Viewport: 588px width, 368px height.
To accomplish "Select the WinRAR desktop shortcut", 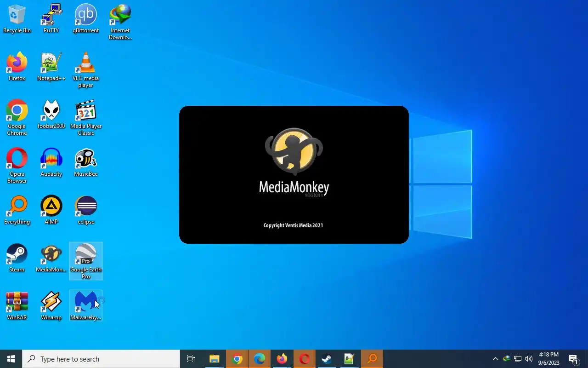I will click(x=17, y=306).
